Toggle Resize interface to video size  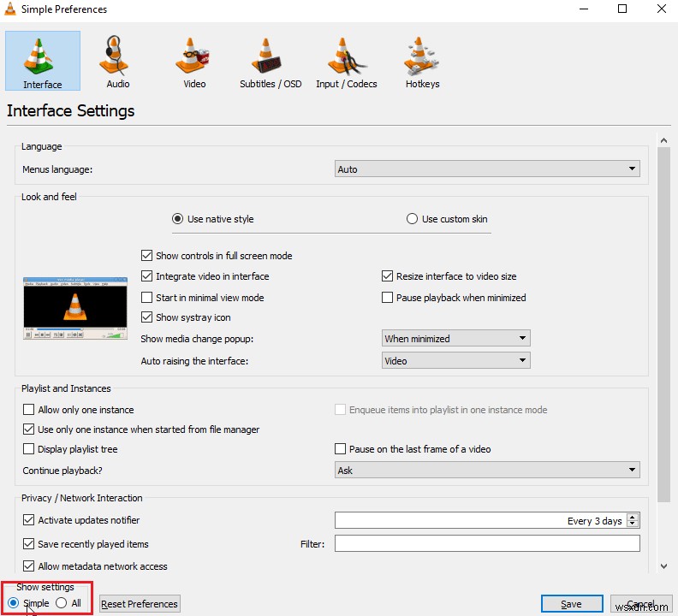[449, 276]
